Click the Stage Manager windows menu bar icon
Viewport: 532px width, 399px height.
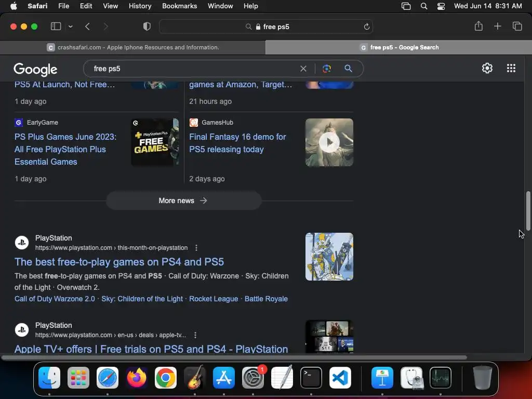[406, 6]
